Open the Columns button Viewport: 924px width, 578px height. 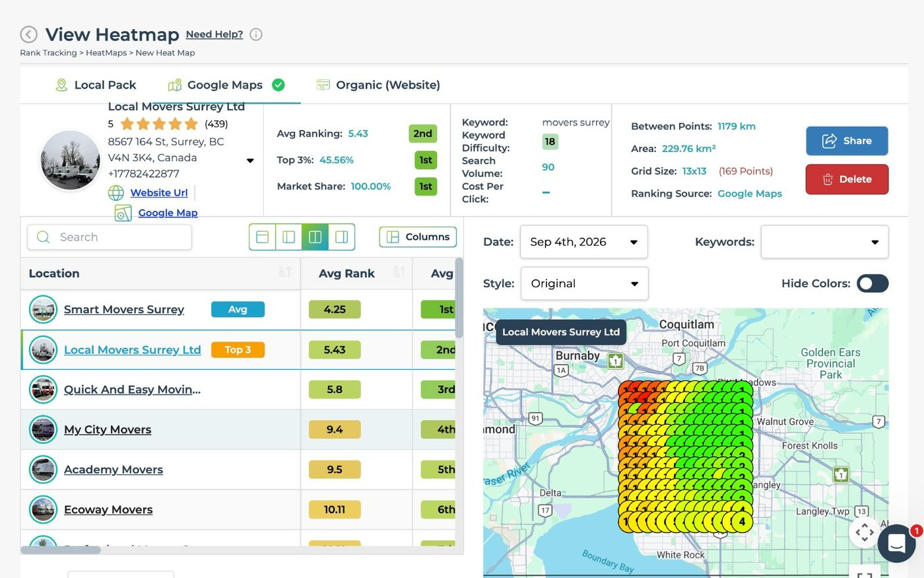pyautogui.click(x=418, y=236)
